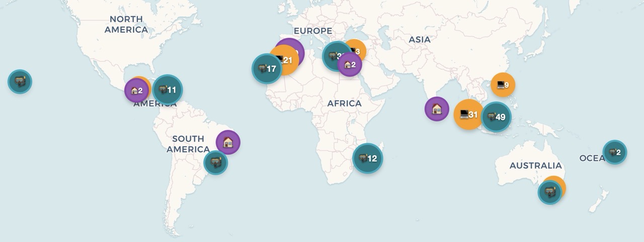The width and height of the screenshot is (644, 242).
Task: Click the diving mask marker in the Pacific Ocean
Action: click(20, 81)
